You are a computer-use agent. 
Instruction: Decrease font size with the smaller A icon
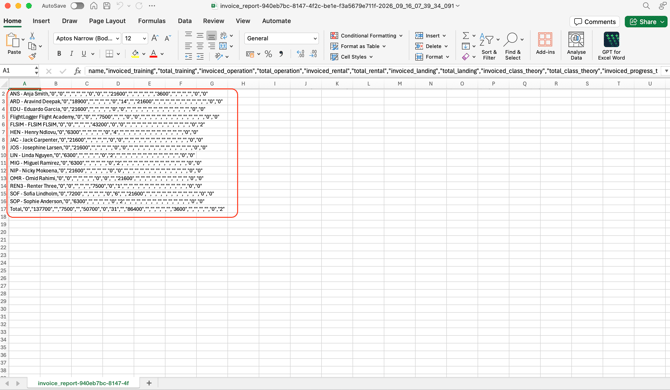[x=168, y=38]
